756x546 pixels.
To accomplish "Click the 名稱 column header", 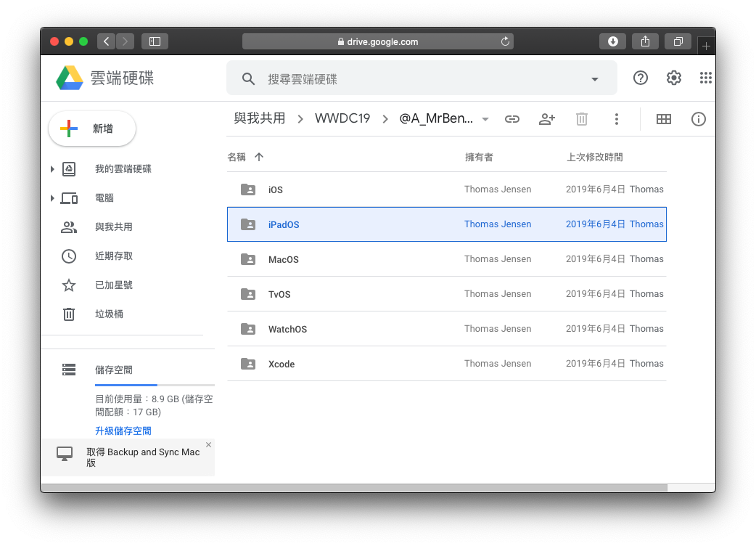I will tap(237, 158).
